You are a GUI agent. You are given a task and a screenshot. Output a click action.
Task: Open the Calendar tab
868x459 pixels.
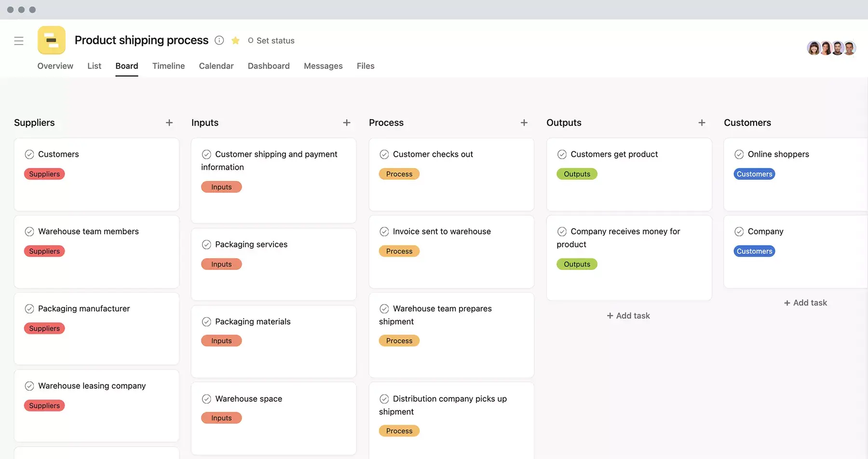tap(216, 66)
